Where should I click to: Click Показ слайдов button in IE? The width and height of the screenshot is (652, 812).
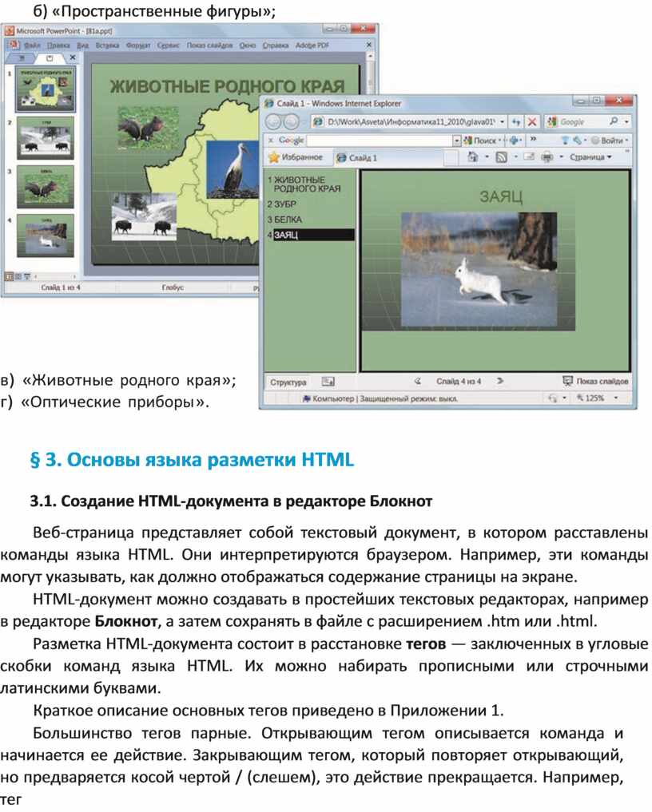(595, 382)
